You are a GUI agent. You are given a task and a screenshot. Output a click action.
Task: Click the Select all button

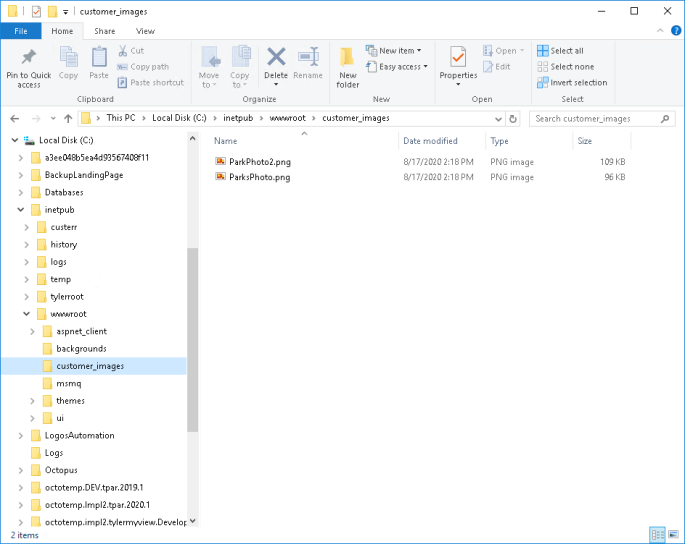pyautogui.click(x=560, y=51)
